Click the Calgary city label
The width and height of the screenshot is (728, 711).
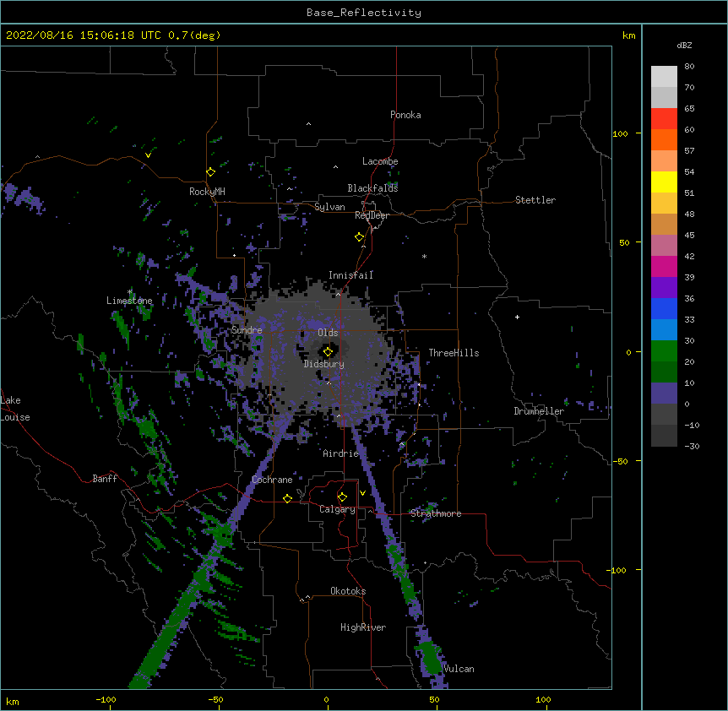click(337, 509)
